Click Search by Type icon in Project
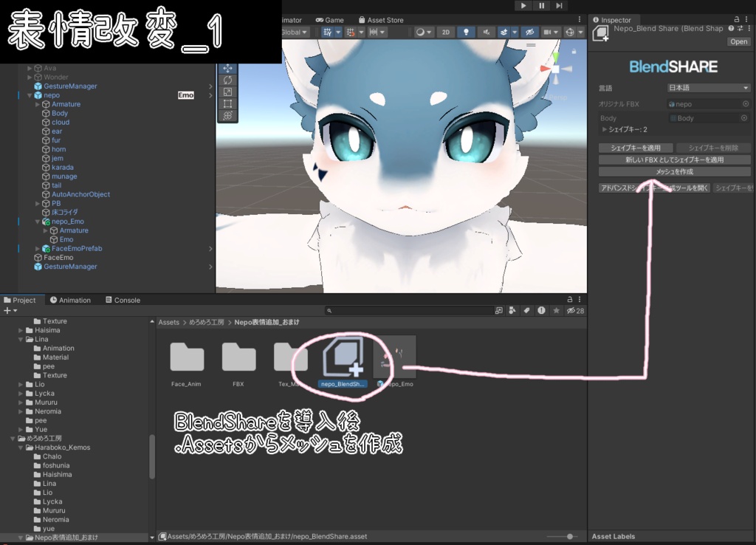Screen dimensions: 756x545 pos(512,311)
